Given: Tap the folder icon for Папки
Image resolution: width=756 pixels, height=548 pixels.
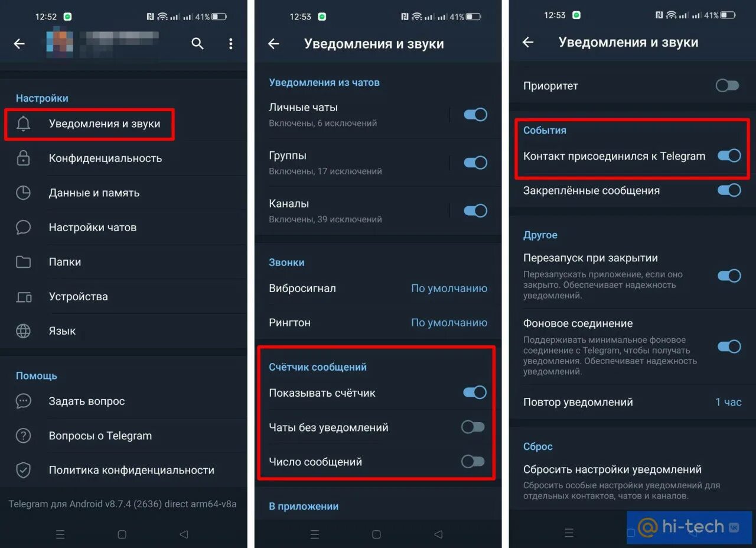Looking at the screenshot, I should 23,262.
